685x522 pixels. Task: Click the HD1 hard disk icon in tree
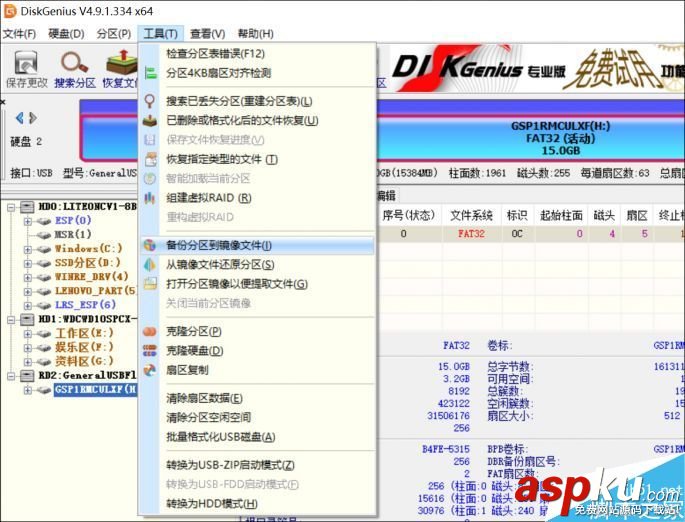coord(28,319)
